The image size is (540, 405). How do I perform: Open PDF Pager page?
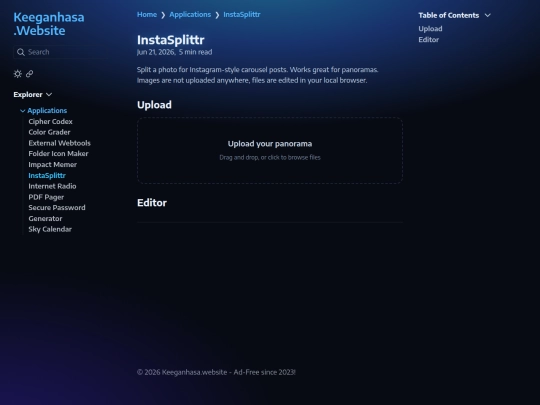46,197
